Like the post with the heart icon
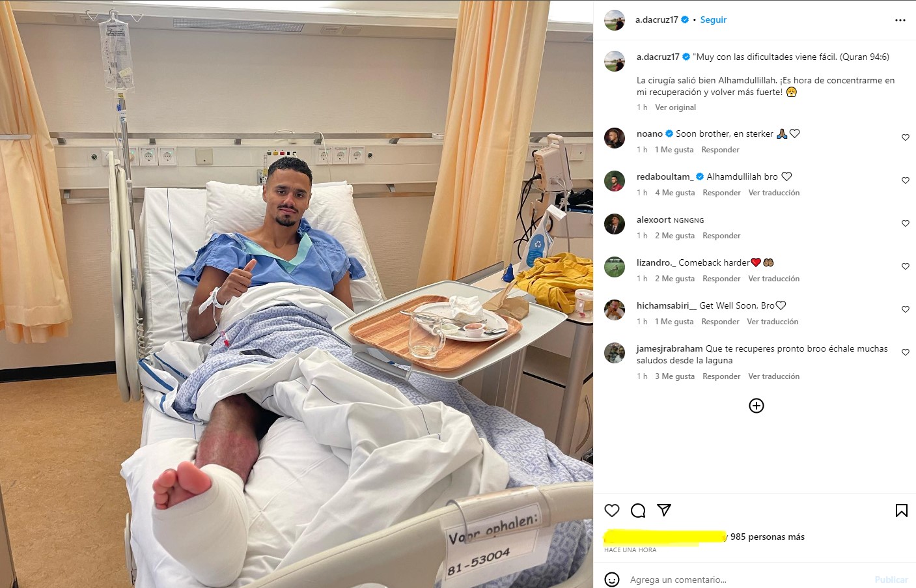Image resolution: width=916 pixels, height=588 pixels. pos(612,511)
